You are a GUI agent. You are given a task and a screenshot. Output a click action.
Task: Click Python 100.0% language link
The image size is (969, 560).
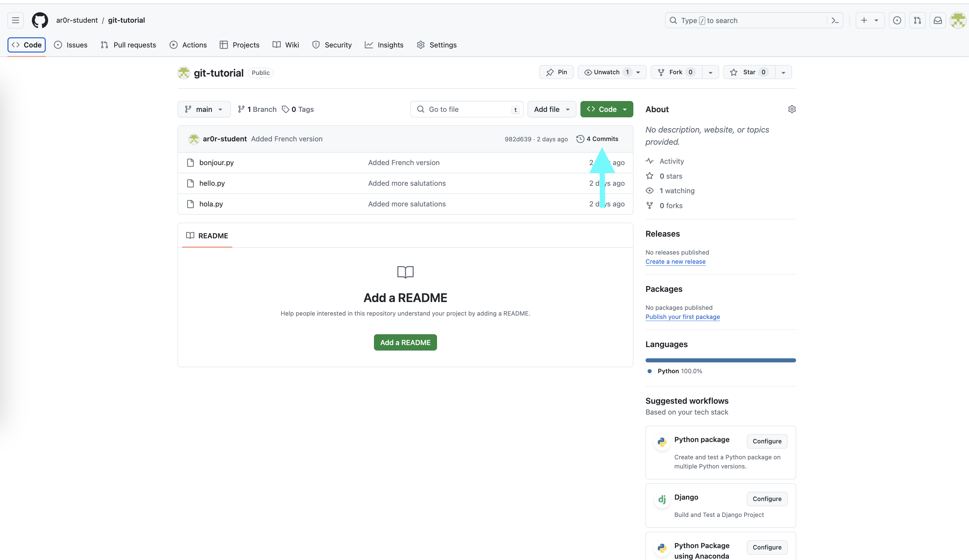coord(679,371)
